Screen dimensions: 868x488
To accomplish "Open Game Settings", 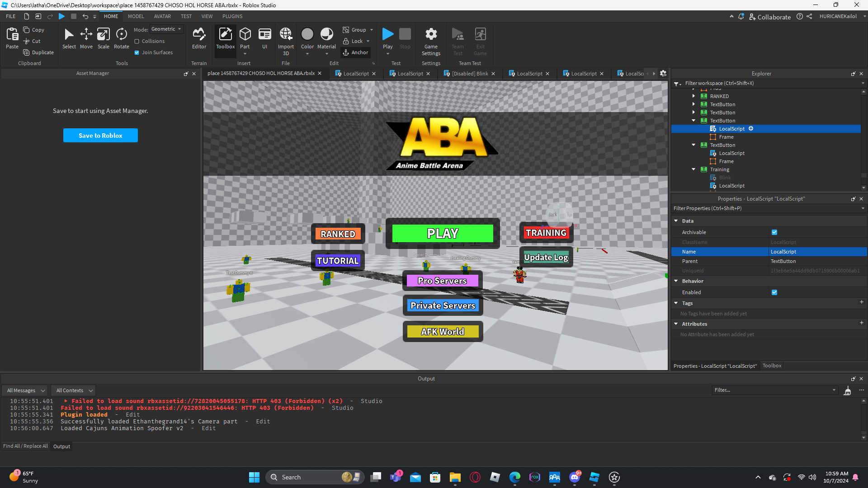I will coord(431,41).
